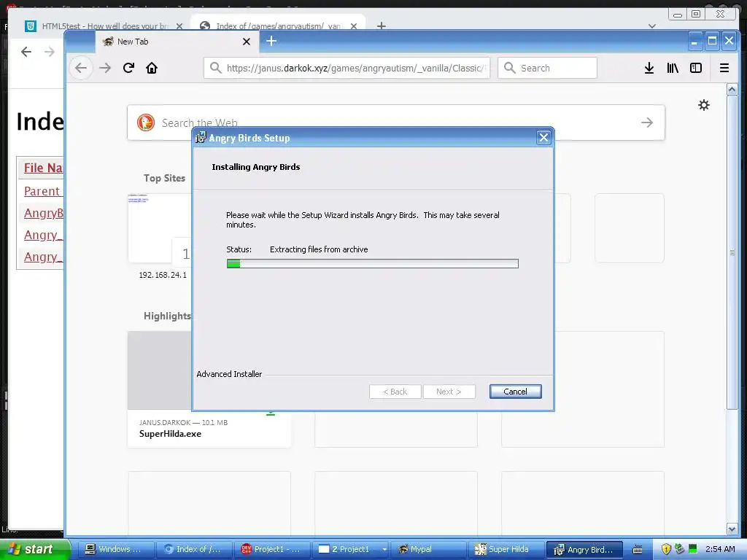Toggle the Mypal sidebar icon

[x=695, y=68]
